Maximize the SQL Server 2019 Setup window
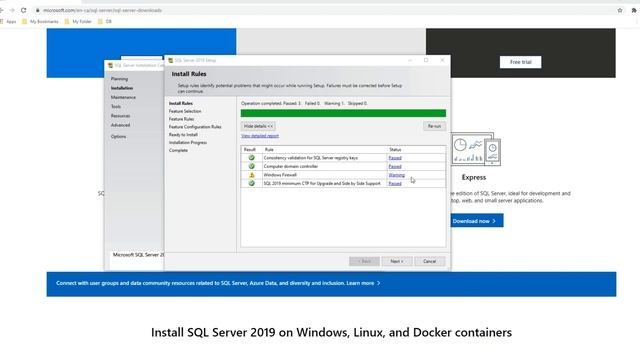The height and width of the screenshot is (360, 640). (426, 60)
